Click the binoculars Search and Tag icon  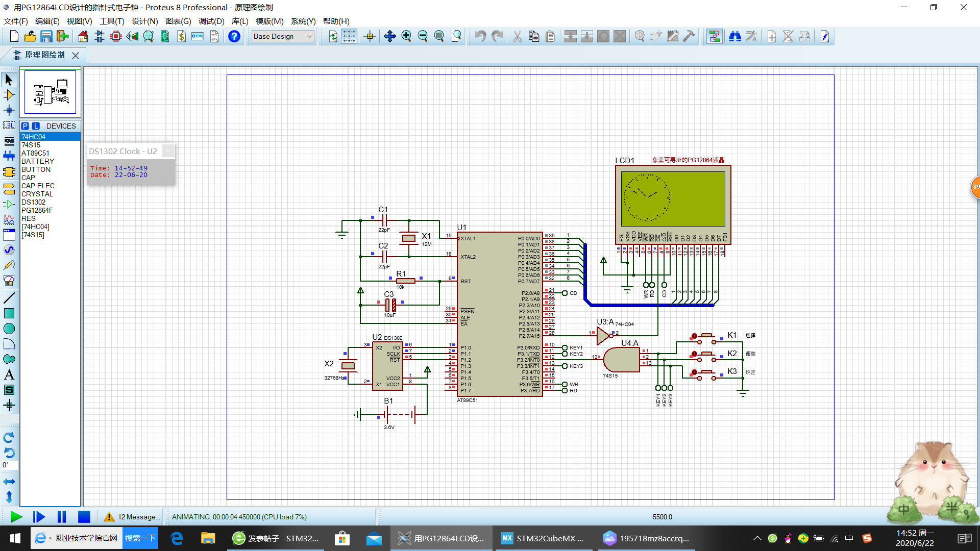click(734, 36)
